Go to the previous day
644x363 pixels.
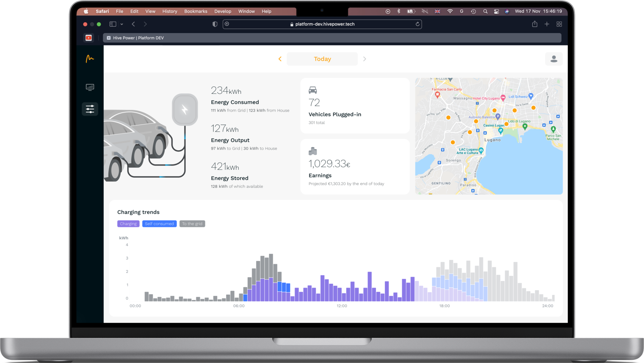pos(280,59)
